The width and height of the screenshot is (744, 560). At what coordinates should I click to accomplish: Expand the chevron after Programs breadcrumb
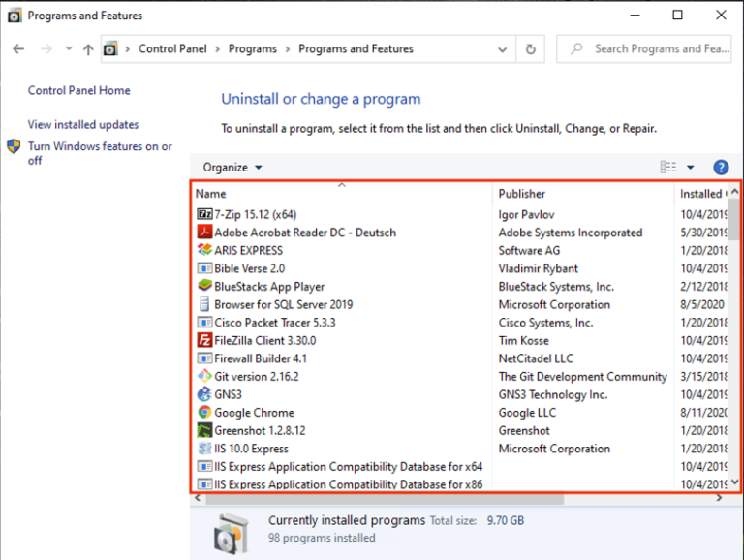coord(288,49)
